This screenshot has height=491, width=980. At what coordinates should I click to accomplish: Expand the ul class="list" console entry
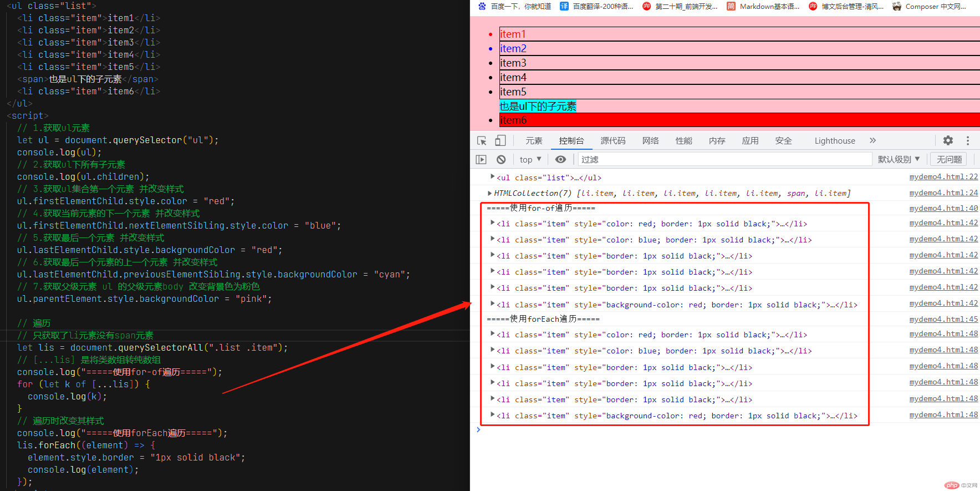(x=492, y=177)
